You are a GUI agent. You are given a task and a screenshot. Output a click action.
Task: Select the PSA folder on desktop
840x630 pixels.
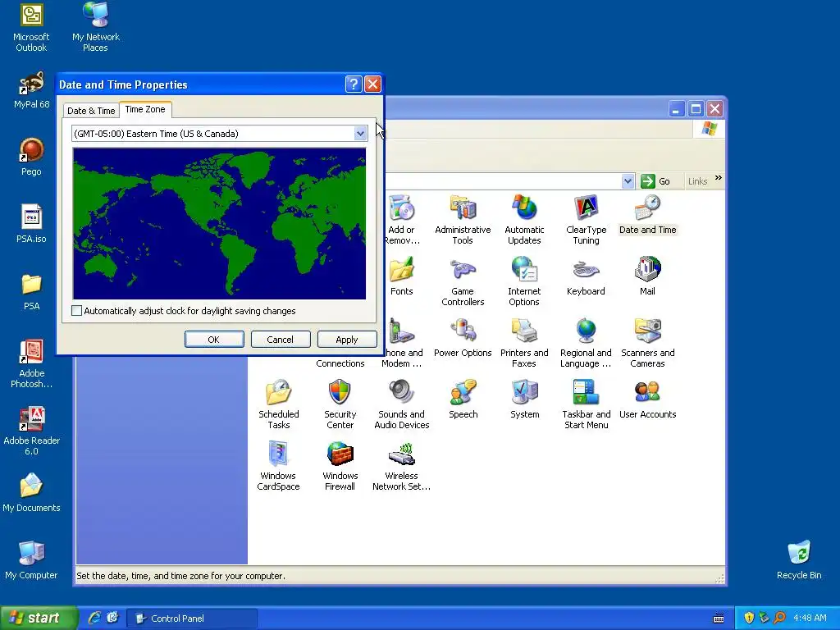pyautogui.click(x=31, y=292)
